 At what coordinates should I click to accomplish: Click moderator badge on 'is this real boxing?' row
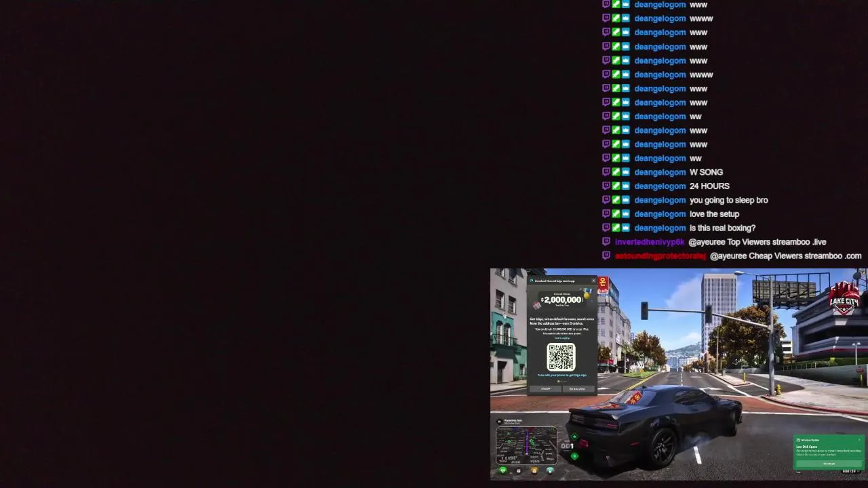[616, 228]
